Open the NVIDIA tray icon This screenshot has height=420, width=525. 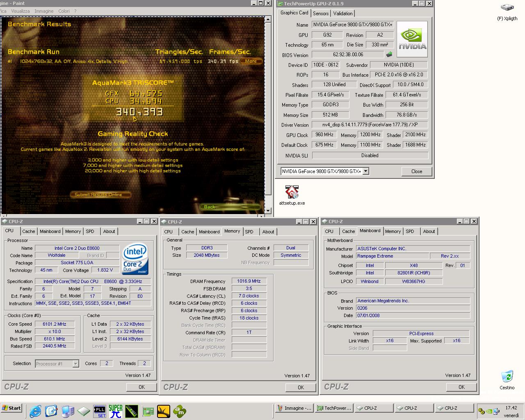tap(489, 411)
